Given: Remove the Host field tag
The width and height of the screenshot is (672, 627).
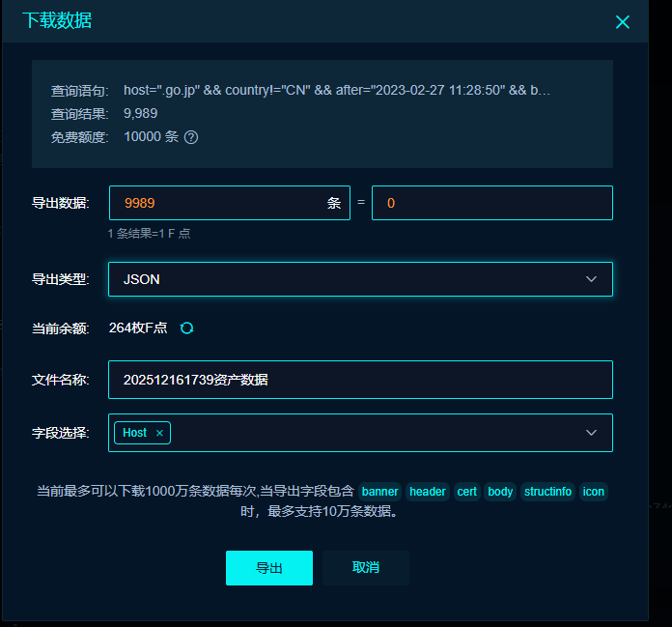Looking at the screenshot, I should click(159, 433).
